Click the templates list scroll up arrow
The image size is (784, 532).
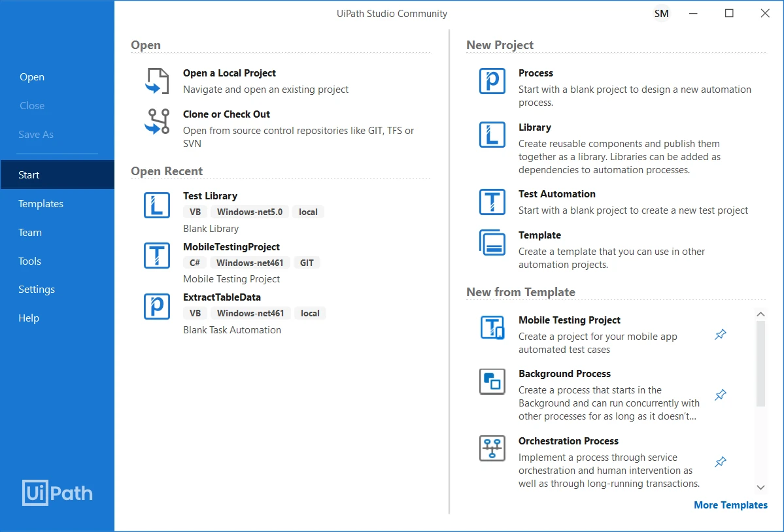(x=760, y=314)
